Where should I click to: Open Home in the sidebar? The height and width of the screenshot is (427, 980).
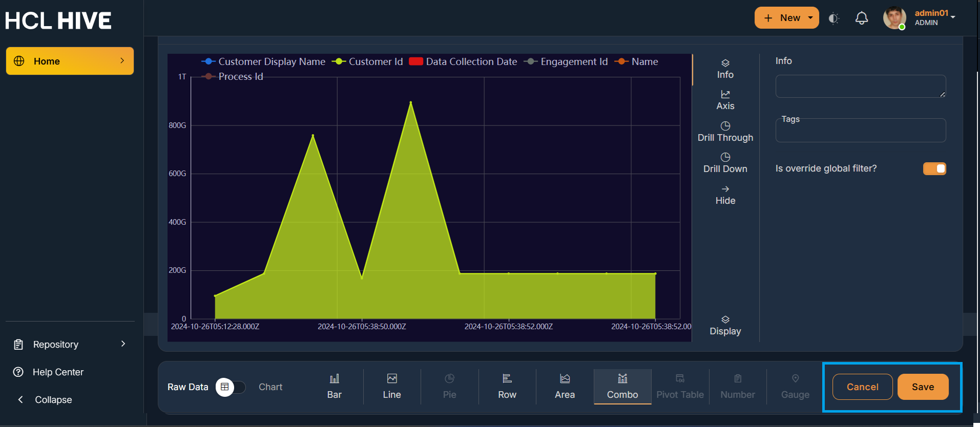[70, 61]
